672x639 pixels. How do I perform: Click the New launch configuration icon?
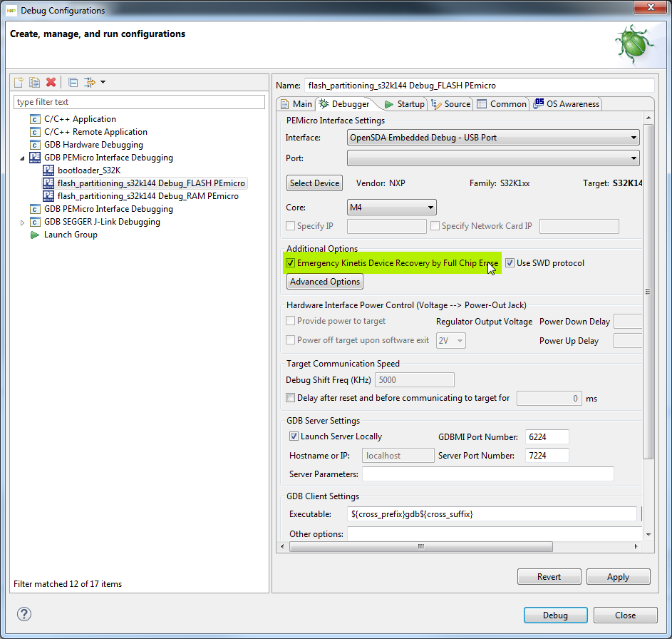point(19,82)
